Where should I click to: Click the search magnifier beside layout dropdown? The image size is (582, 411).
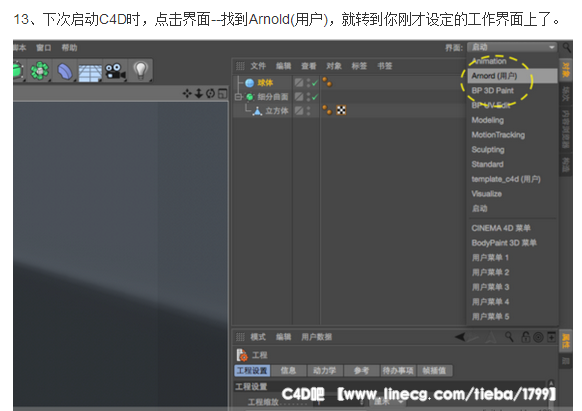click(566, 47)
